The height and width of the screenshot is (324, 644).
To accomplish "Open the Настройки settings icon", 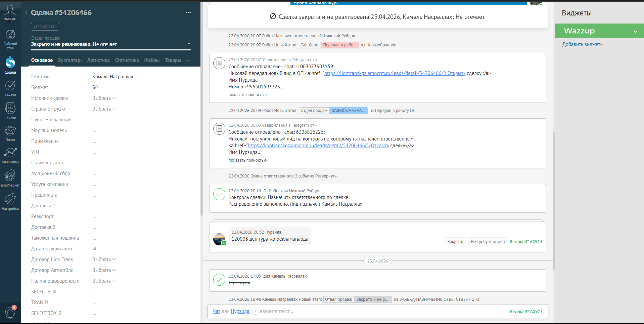I will [10, 202].
